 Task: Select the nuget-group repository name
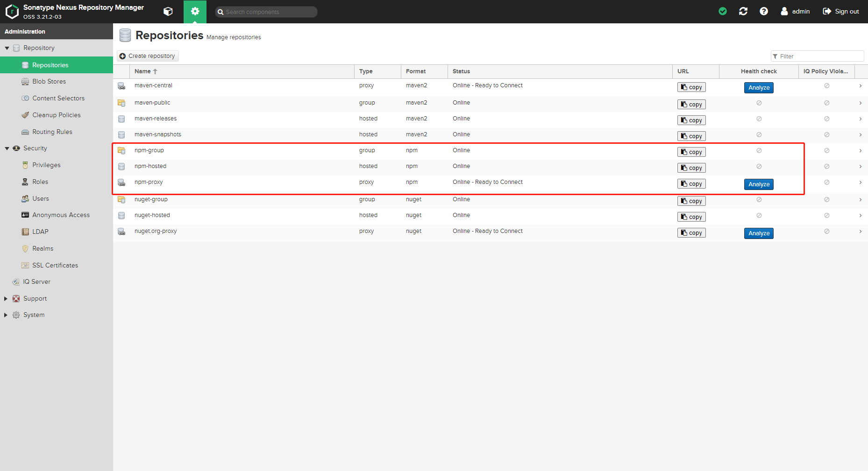click(151, 199)
